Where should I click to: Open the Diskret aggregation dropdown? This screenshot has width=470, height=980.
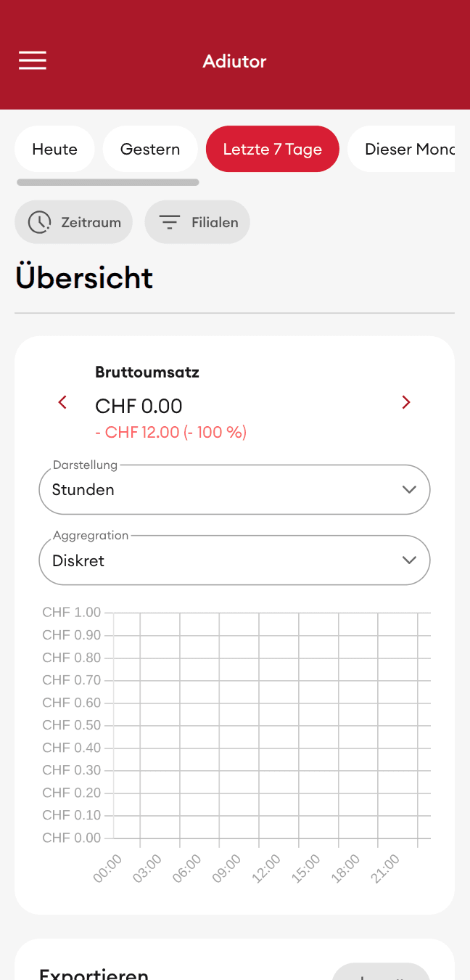click(x=234, y=560)
